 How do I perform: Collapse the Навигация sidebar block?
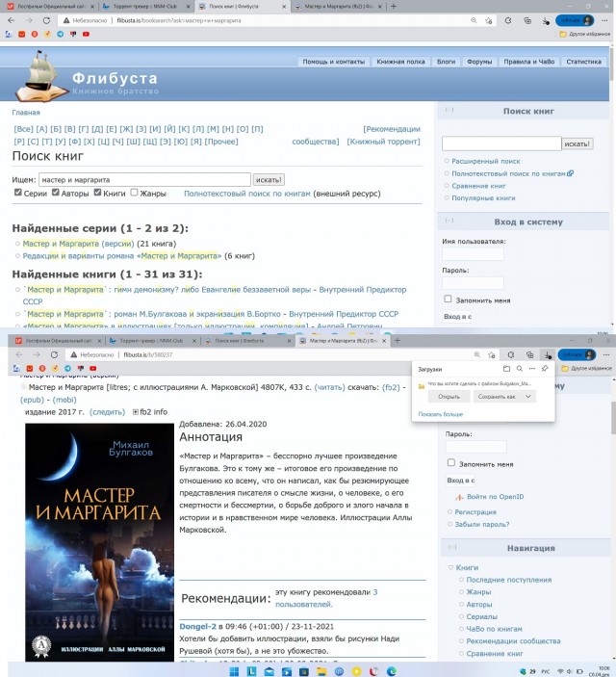tap(452, 547)
